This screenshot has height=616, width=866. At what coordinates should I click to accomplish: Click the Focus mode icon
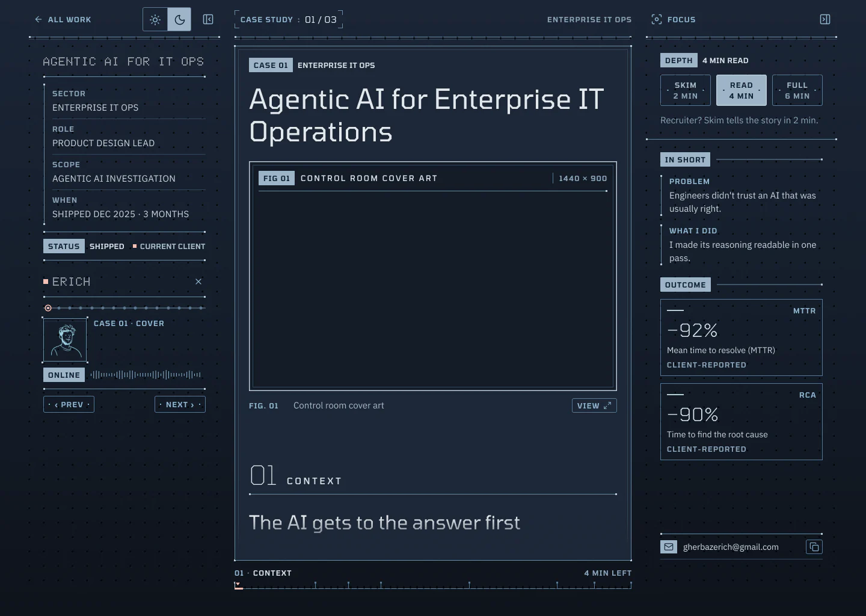click(657, 20)
